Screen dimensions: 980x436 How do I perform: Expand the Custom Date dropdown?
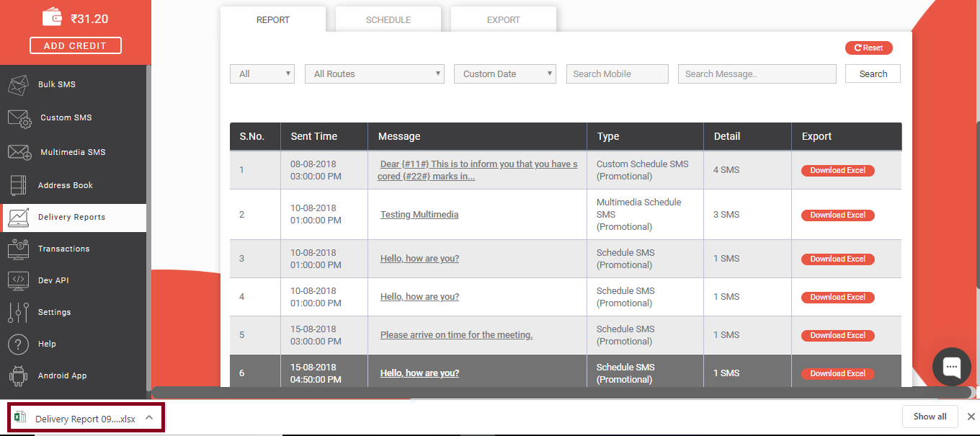[504, 74]
